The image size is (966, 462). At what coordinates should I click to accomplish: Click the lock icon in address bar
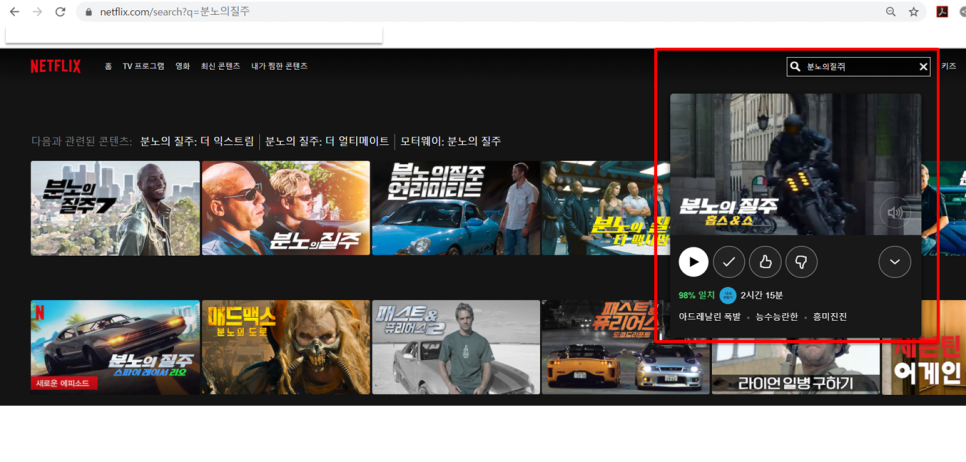(x=88, y=12)
